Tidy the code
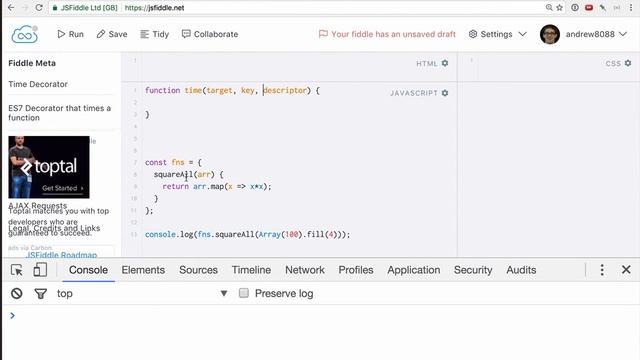 [154, 34]
